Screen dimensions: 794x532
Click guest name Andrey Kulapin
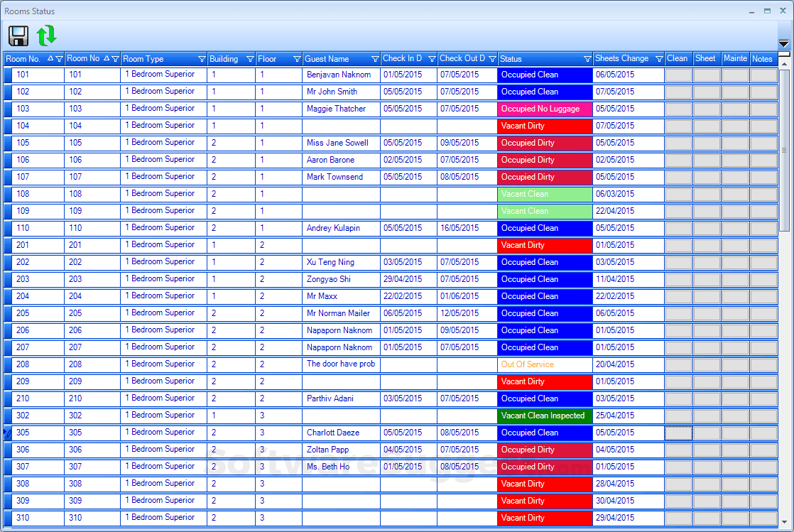(333, 229)
